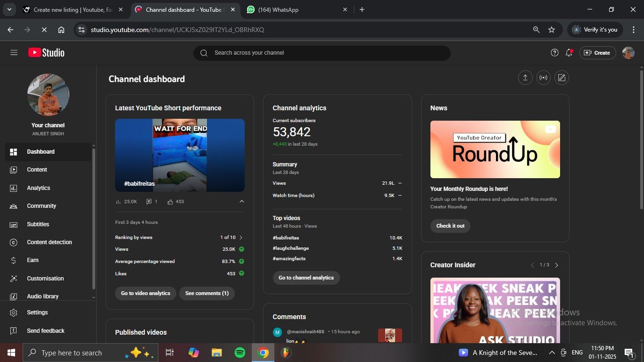Select Content in the sidebar
644x362 pixels.
(37, 170)
